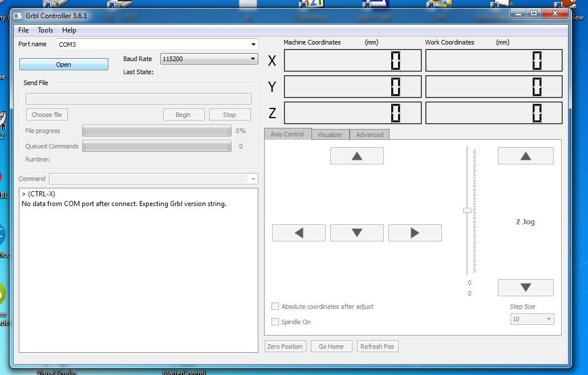The height and width of the screenshot is (375, 588).
Task: Click the 'Z Jog' label
Action: pos(525,222)
